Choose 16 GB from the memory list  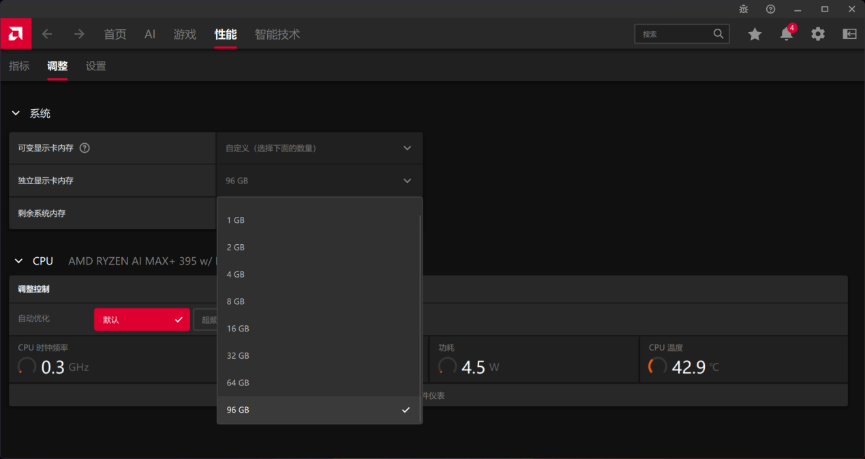(x=319, y=328)
